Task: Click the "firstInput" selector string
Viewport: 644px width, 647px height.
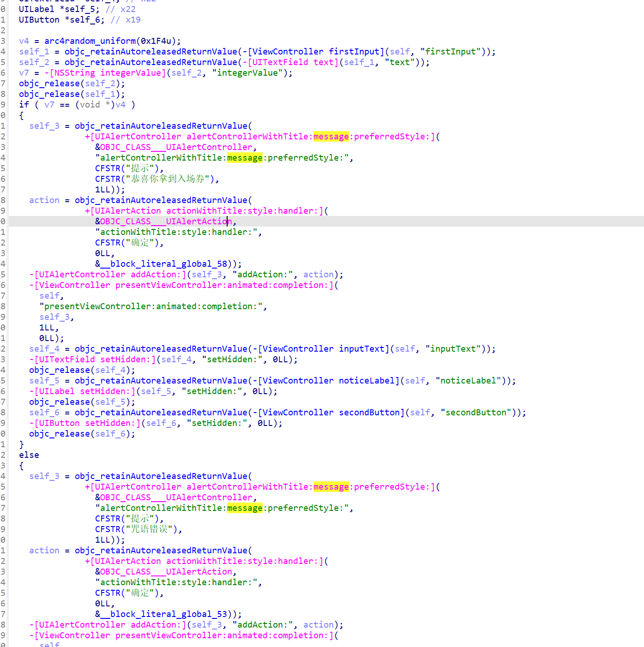Action: point(452,52)
